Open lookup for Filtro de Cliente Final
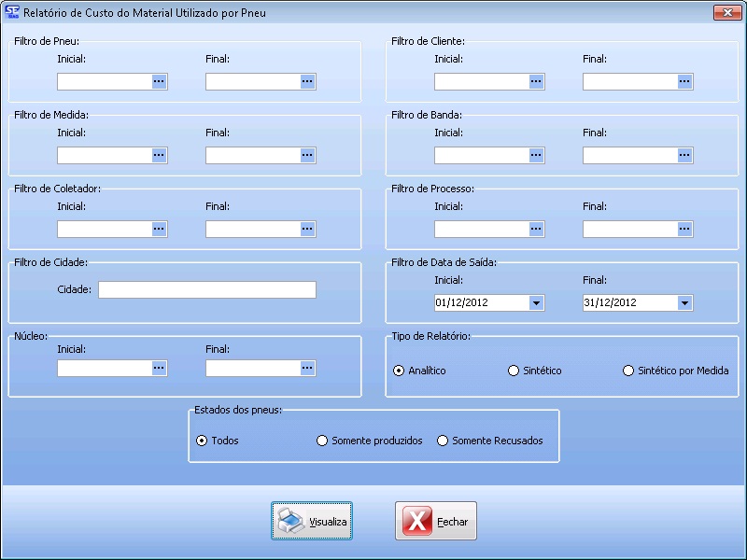 tap(684, 82)
